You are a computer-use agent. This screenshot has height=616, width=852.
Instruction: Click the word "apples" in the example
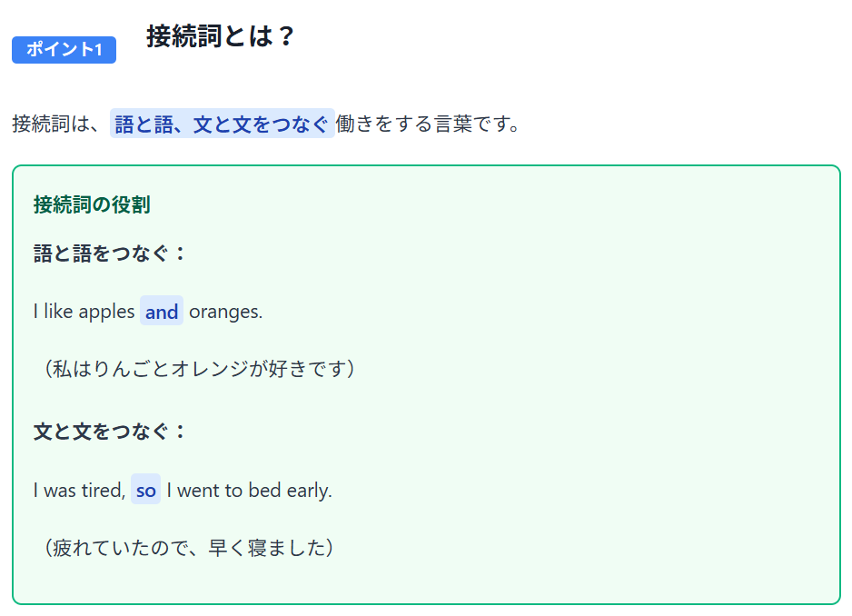tap(106, 312)
